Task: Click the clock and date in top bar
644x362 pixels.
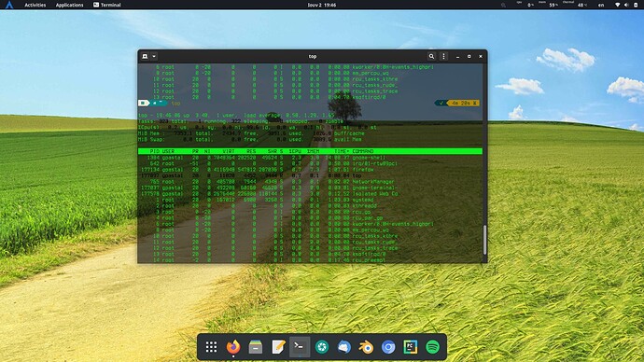Action: (x=322, y=5)
